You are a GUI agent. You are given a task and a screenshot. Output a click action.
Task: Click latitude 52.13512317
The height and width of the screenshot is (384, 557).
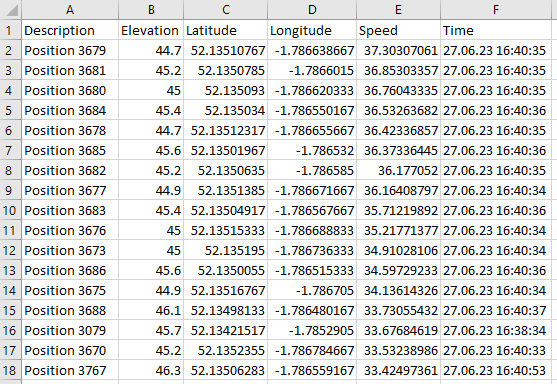coord(226,130)
